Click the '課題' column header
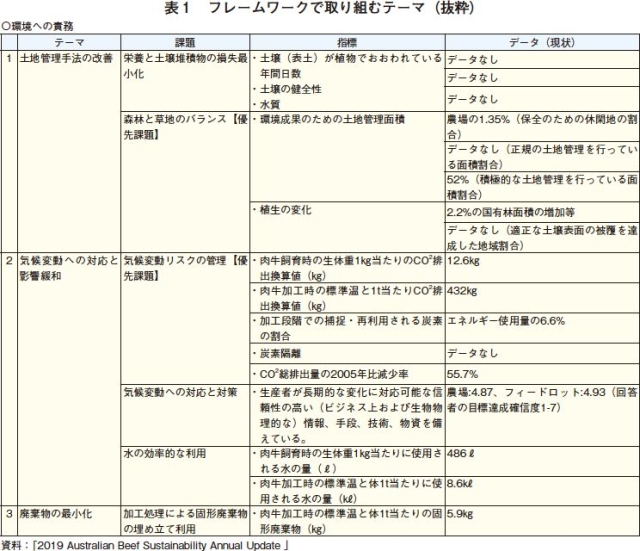 click(x=185, y=42)
